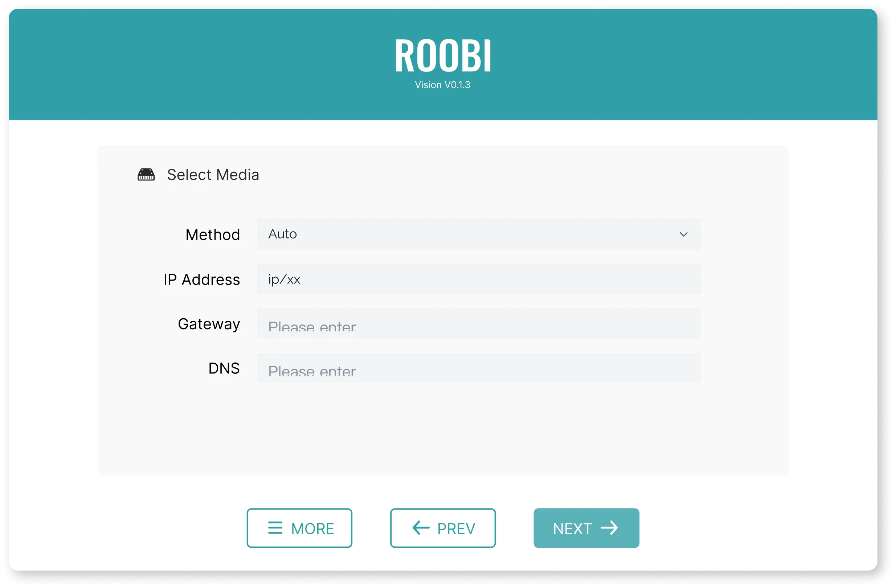This screenshot has height=588, width=895.
Task: Click the right arrow icon on NEXT
Action: 609,528
